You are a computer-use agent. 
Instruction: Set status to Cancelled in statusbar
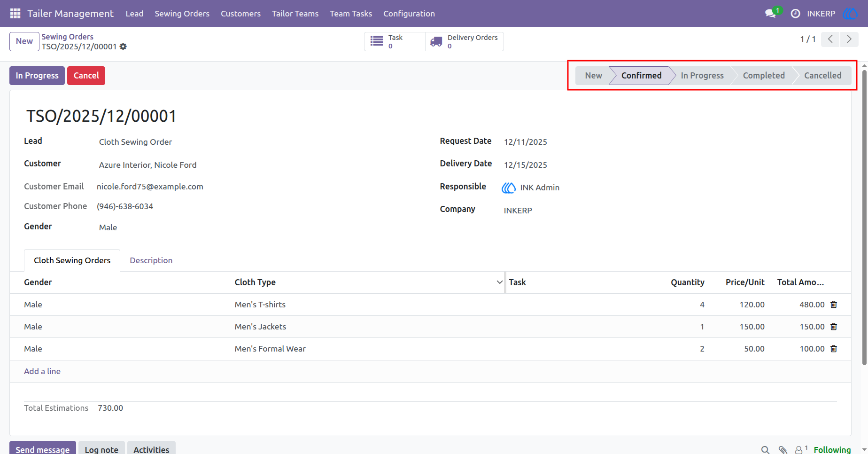823,76
